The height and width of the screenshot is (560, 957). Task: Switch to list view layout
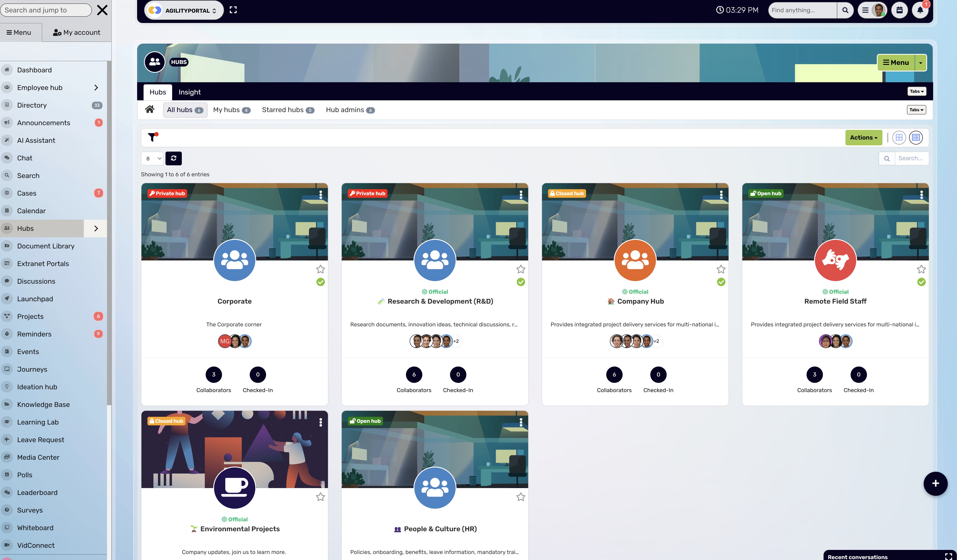pyautogui.click(x=916, y=138)
